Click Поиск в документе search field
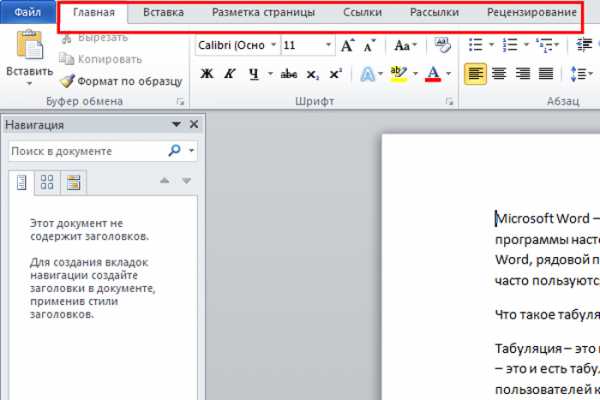 87,151
